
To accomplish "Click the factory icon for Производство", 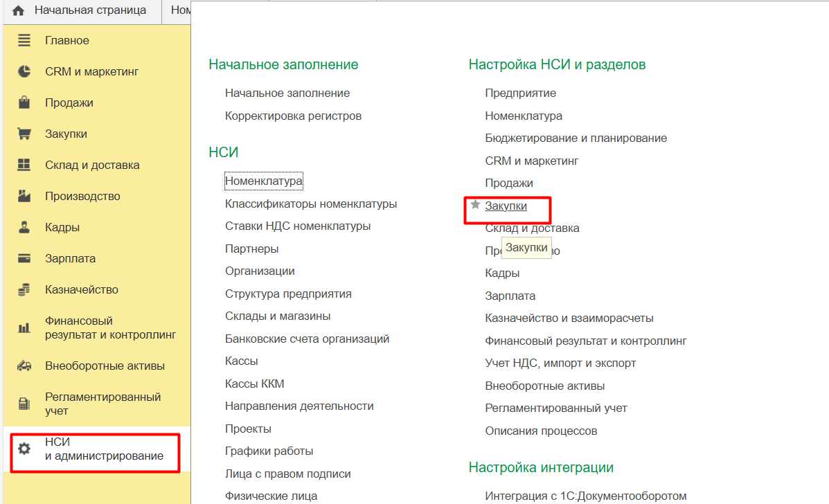I will point(24,197).
